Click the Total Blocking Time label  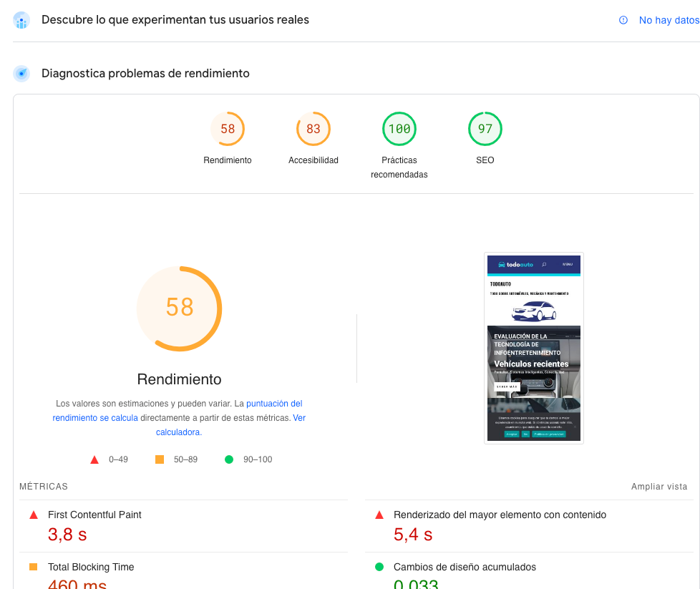[91, 567]
